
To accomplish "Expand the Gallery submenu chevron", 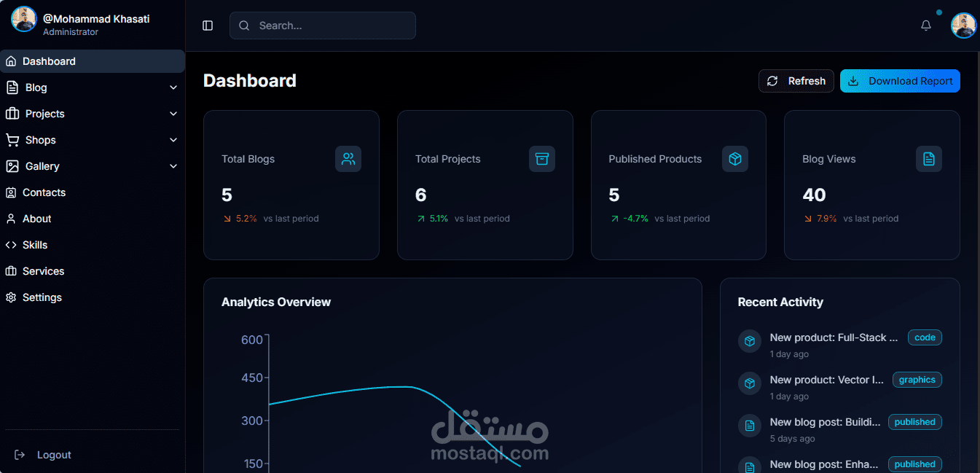I will point(173,166).
